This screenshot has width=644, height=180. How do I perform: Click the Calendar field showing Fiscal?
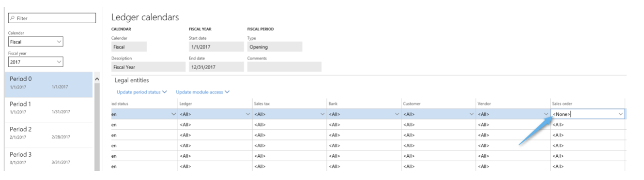pos(129,47)
